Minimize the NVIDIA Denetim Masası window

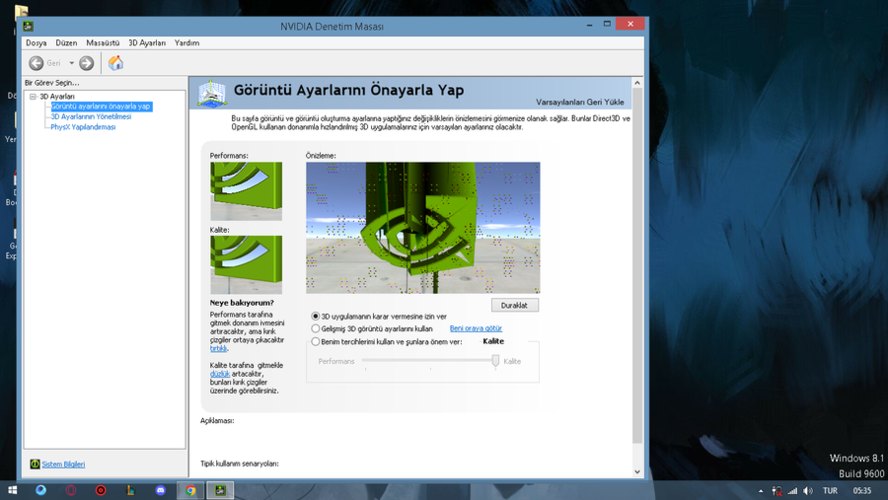tap(590, 24)
